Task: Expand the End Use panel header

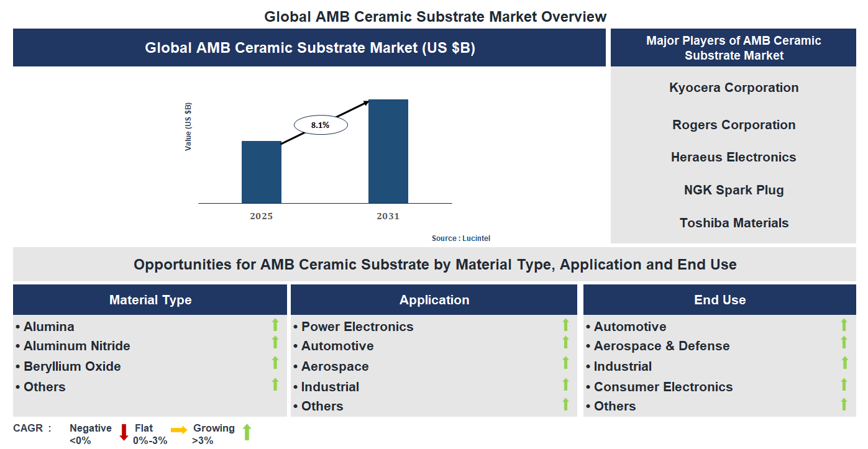Action: point(720,299)
